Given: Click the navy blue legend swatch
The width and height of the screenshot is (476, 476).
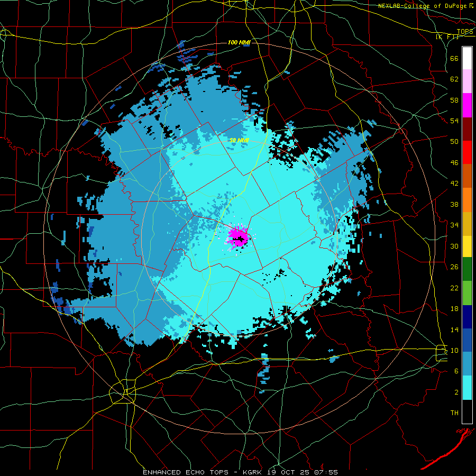Looking at the screenshot, I should pyautogui.click(x=467, y=317).
